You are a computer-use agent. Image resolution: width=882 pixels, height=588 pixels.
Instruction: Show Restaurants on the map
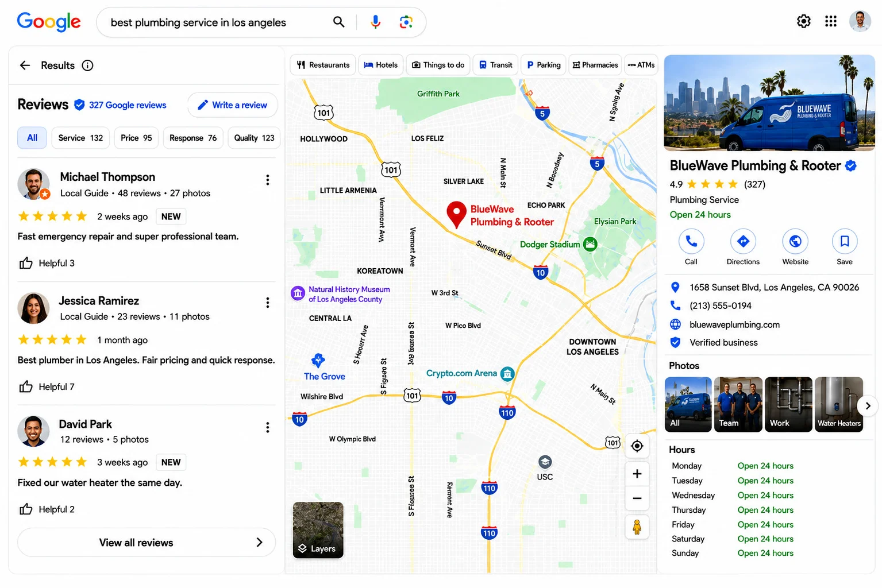pyautogui.click(x=323, y=65)
